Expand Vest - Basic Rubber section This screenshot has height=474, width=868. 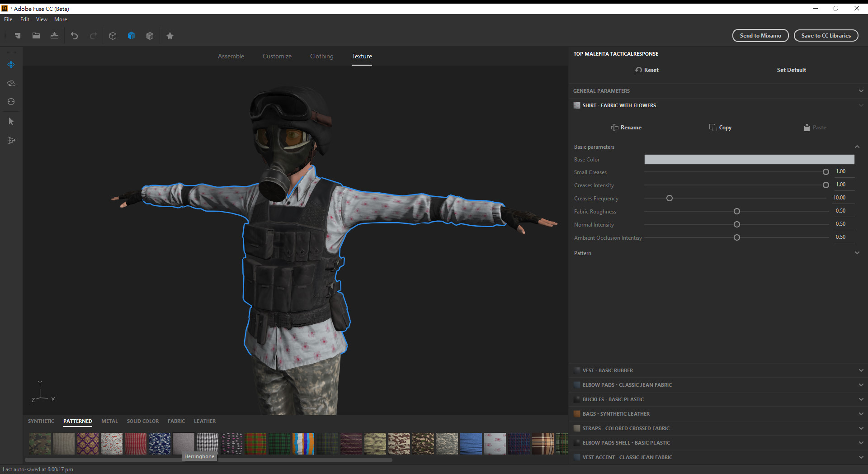[x=718, y=370]
